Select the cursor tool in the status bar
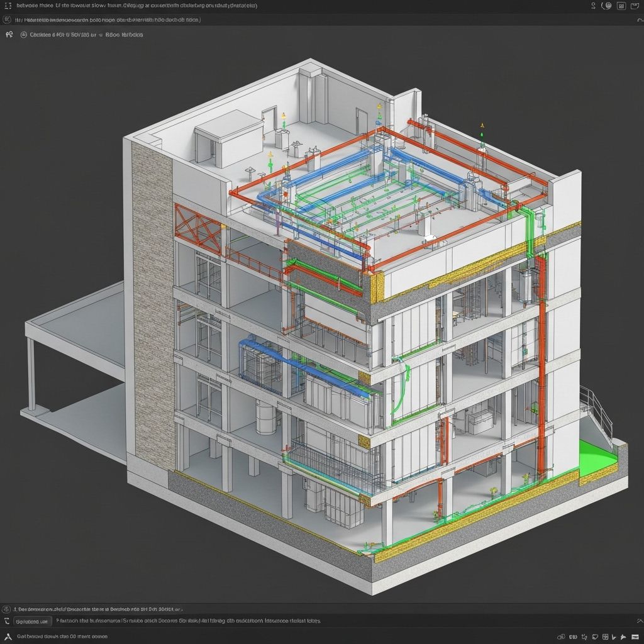 [614, 637]
